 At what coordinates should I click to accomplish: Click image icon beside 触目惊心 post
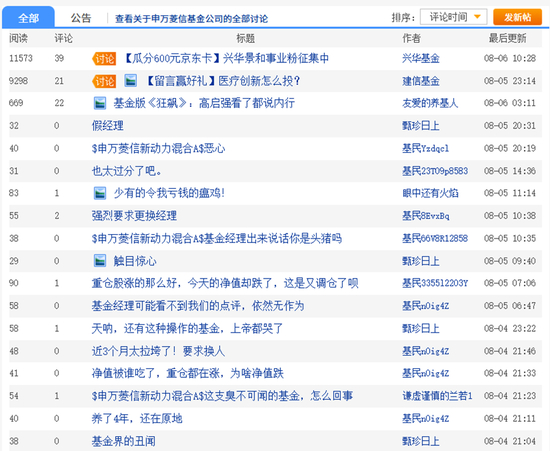(x=100, y=261)
